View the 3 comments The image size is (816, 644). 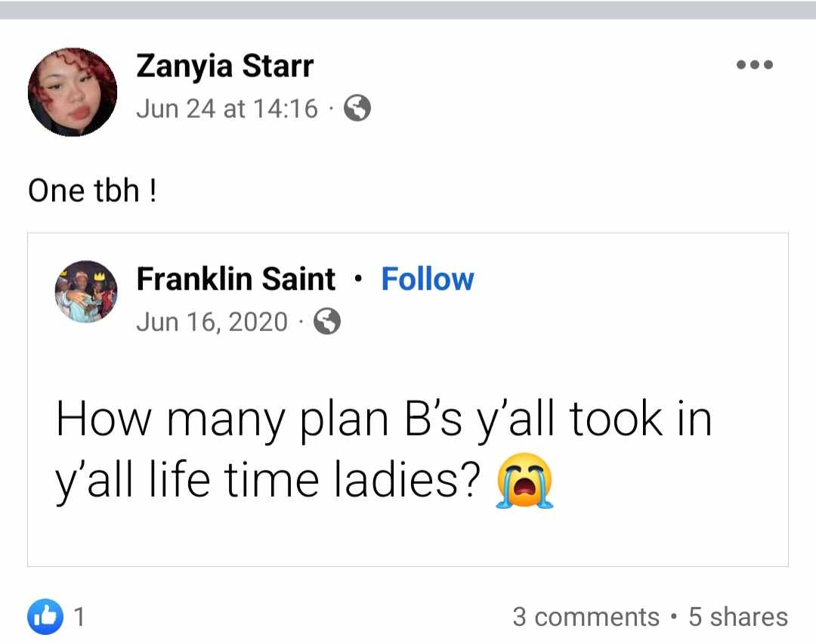click(x=586, y=617)
